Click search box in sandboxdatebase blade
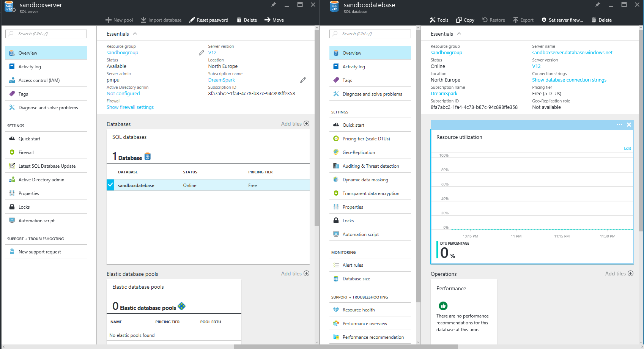644x349 pixels. pos(370,34)
